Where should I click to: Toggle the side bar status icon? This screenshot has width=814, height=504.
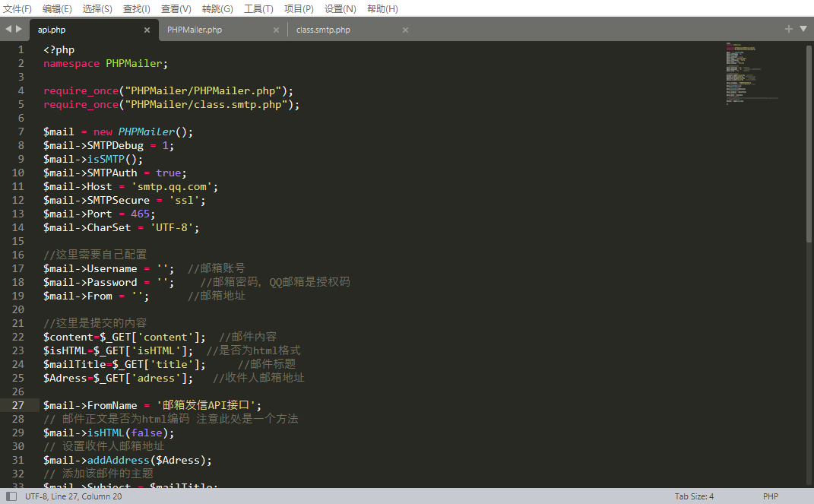(11, 496)
